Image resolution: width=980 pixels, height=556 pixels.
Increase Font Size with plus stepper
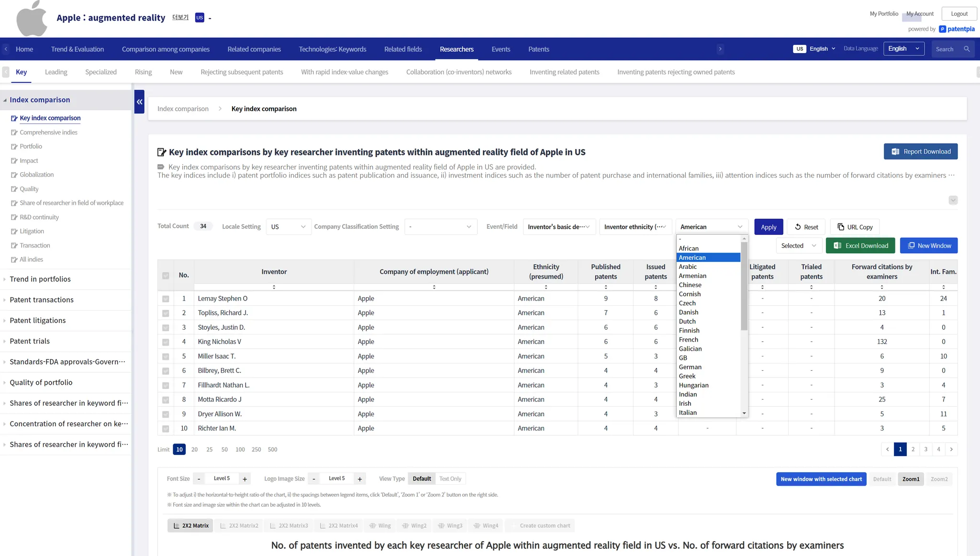[x=245, y=479]
